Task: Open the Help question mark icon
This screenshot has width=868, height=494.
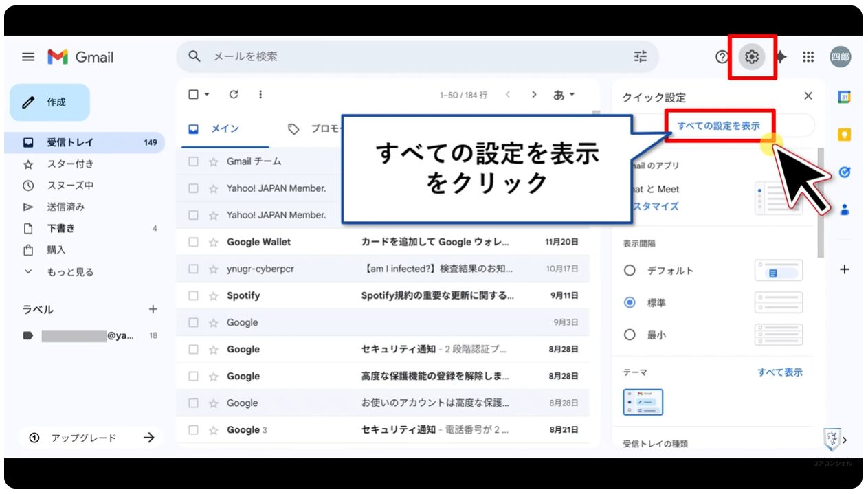Action: [722, 57]
